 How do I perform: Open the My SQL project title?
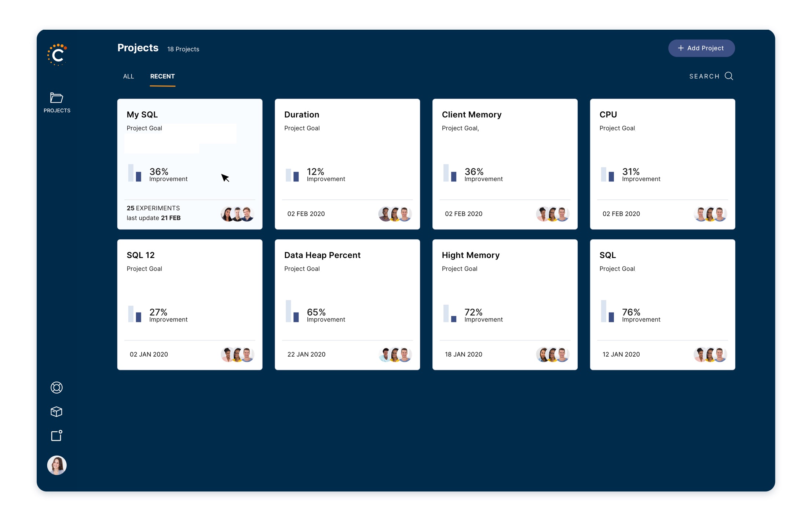tap(142, 114)
